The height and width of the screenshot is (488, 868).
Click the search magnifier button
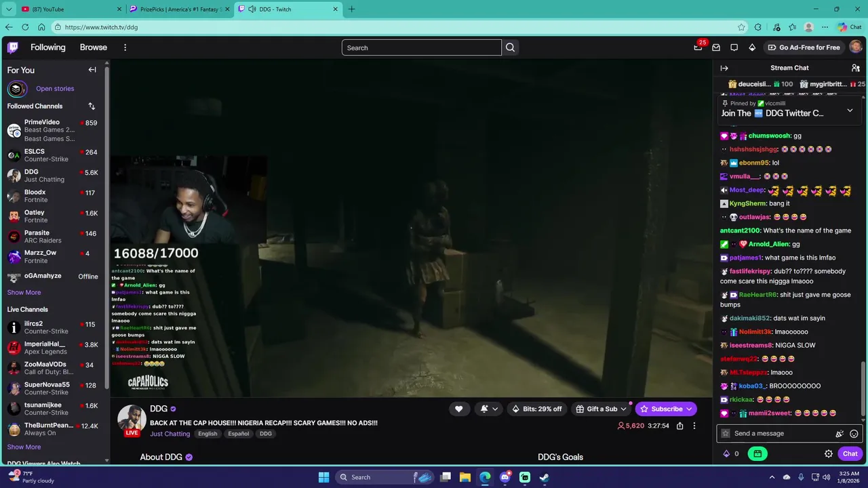tap(510, 47)
